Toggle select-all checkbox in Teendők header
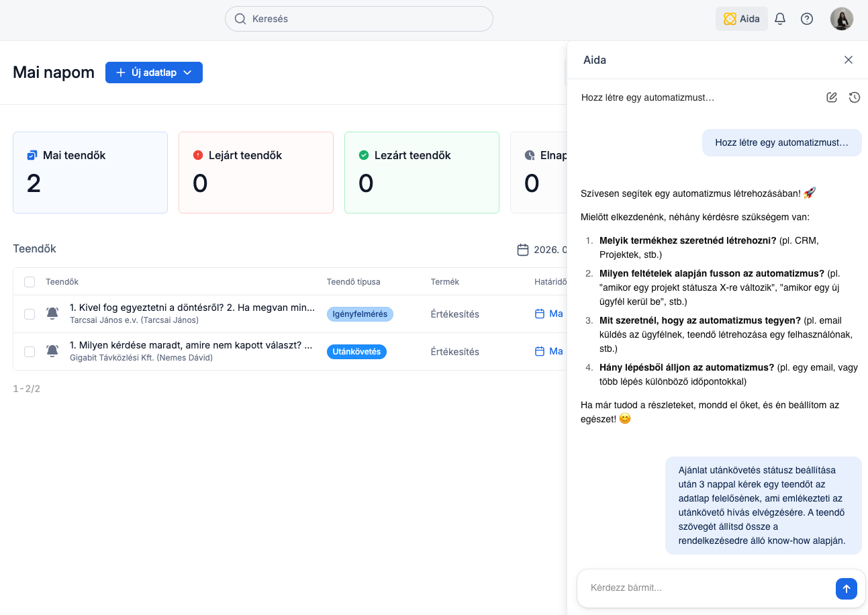 [x=30, y=282]
